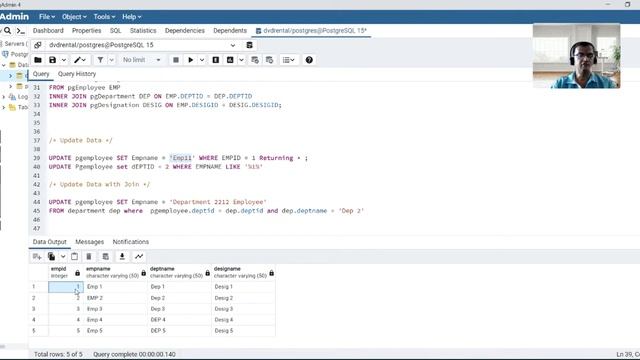Select the cell containing 'Desig 5'
Viewport: 640px width, 360px height.
pyautogui.click(x=244, y=331)
